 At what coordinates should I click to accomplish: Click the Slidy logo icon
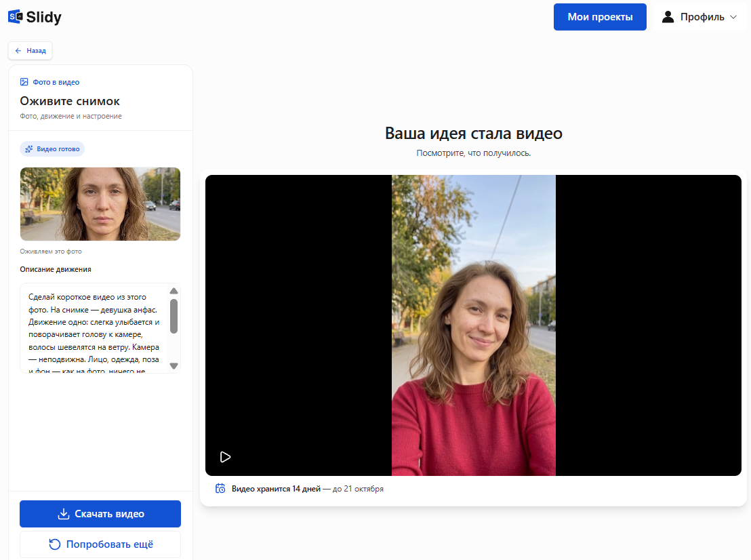coord(16,17)
